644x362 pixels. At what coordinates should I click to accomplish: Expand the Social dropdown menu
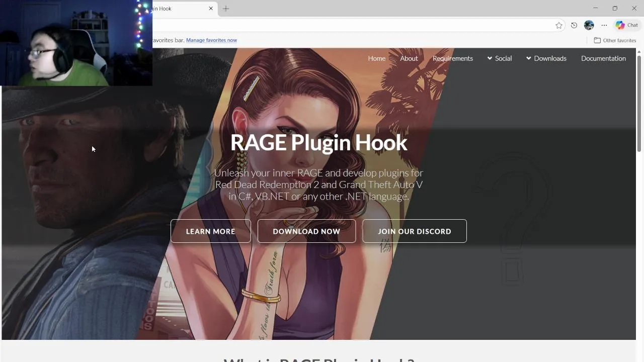point(499,58)
